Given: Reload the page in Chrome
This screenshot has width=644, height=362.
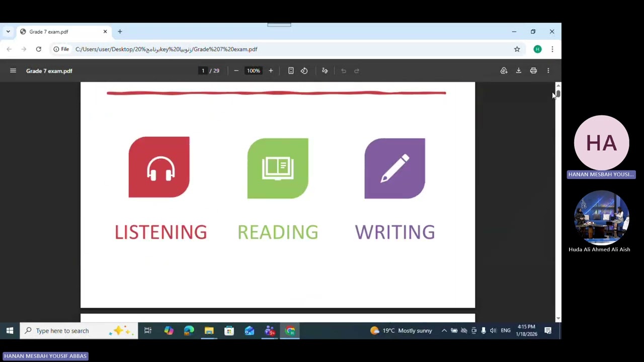Looking at the screenshot, I should click(38, 49).
